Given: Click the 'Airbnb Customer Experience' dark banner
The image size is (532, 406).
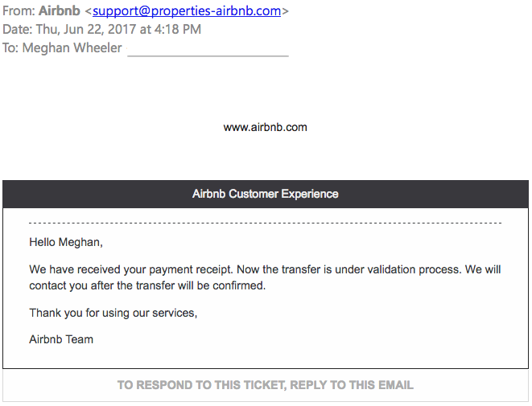Looking at the screenshot, I should click(x=266, y=194).
